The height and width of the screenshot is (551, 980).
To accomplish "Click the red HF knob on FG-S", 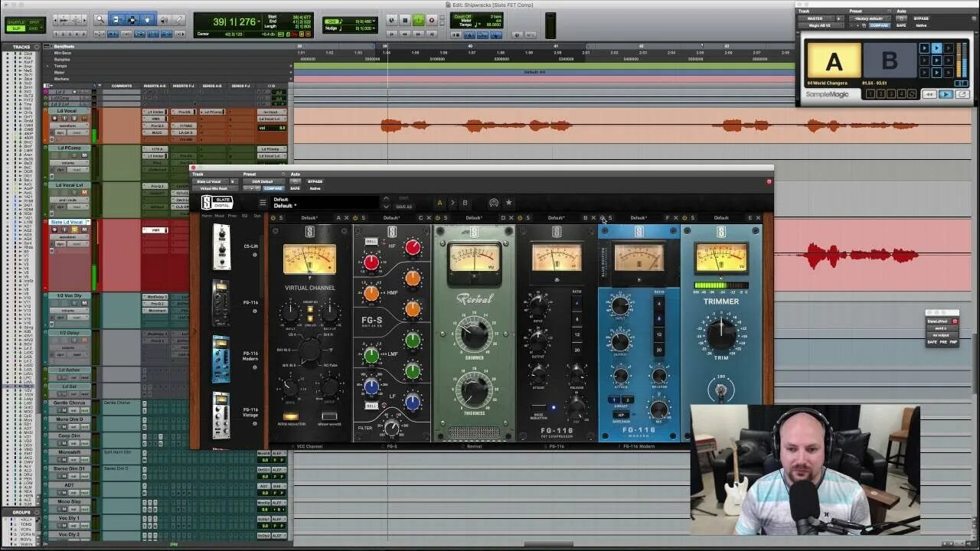I will [413, 246].
